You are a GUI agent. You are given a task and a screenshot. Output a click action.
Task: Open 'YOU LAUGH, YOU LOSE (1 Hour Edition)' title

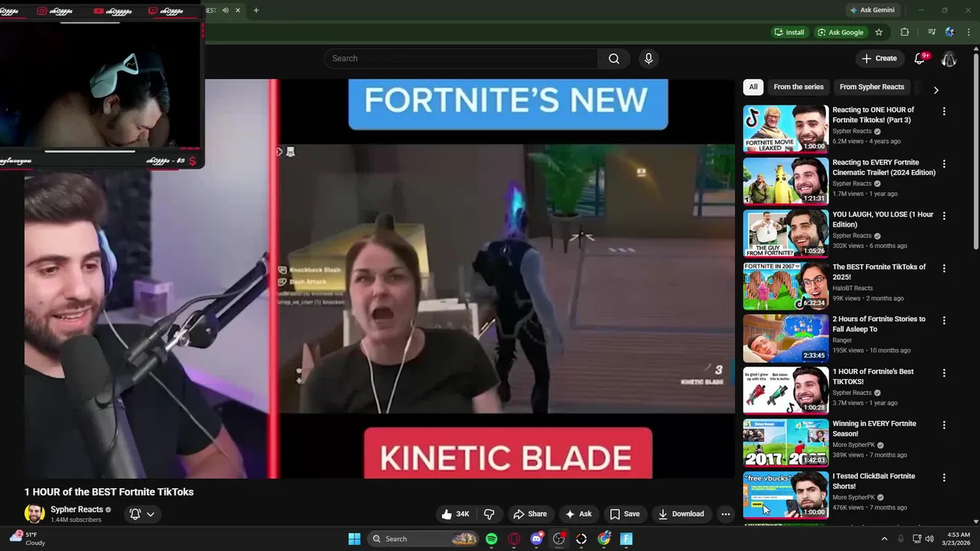pyautogui.click(x=883, y=220)
